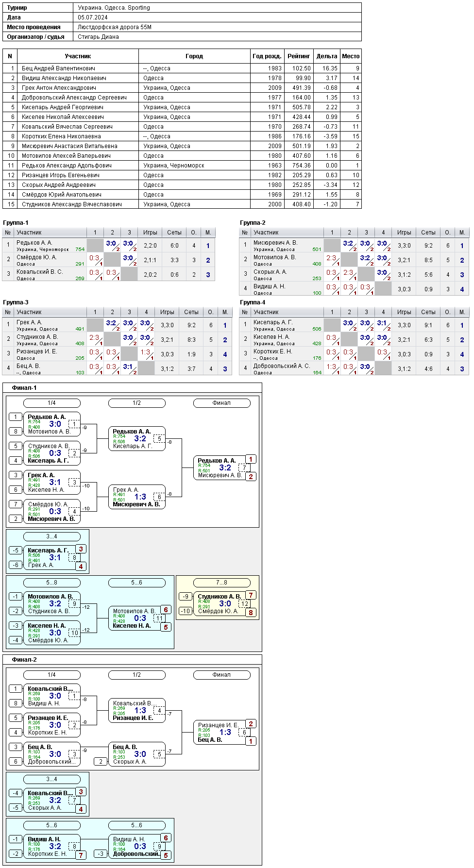The width and height of the screenshot is (474, 868).
Task: Open Мисюревич Анастасия Витальевна's row
Action: click(x=182, y=146)
